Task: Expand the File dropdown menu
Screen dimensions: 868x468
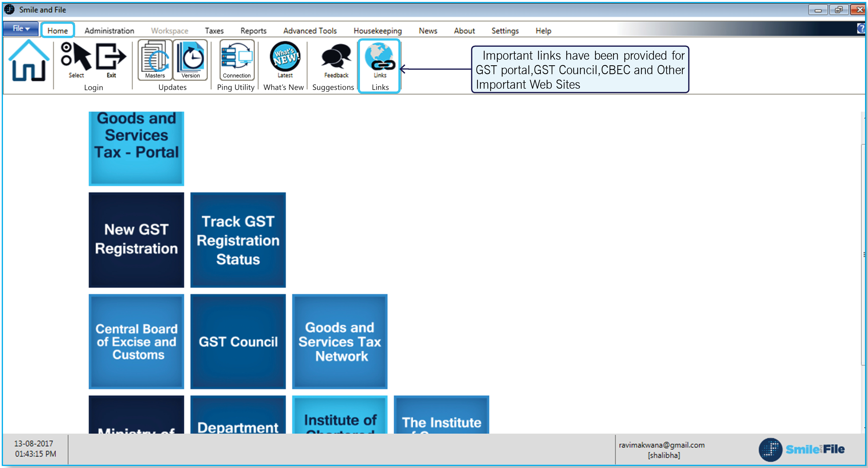Action: (x=21, y=29)
